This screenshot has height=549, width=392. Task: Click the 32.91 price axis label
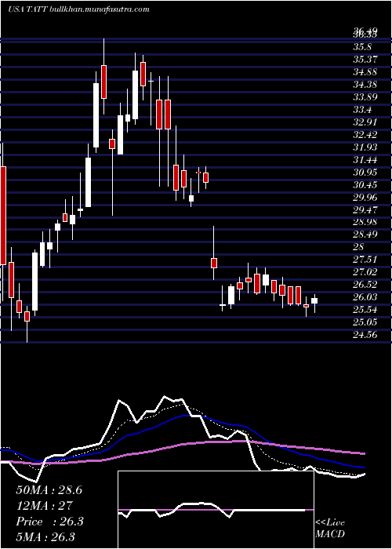[x=365, y=122]
